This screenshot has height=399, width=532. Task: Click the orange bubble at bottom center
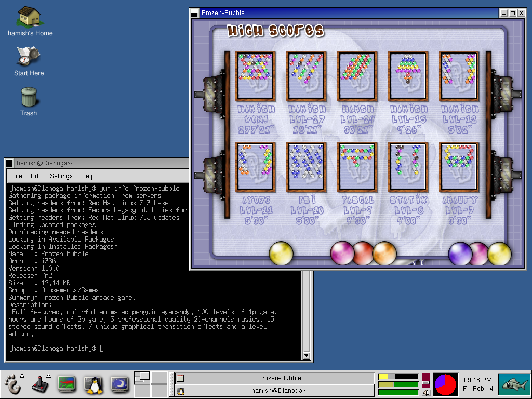click(385, 253)
